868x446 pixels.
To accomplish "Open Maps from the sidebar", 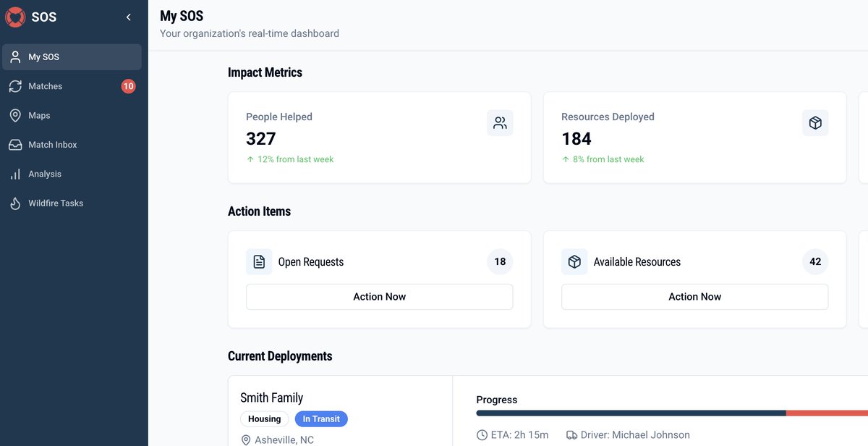I will click(72, 116).
